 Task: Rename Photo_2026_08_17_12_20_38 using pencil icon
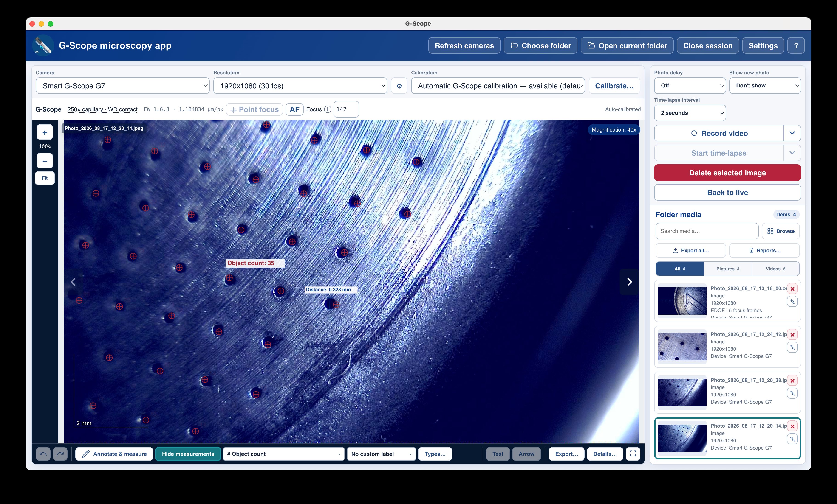pos(792,393)
